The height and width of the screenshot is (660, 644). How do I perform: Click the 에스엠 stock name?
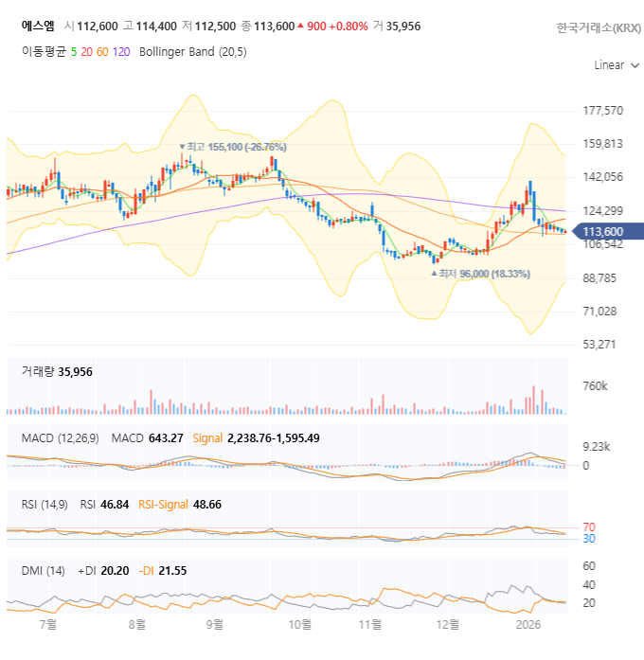point(38,27)
